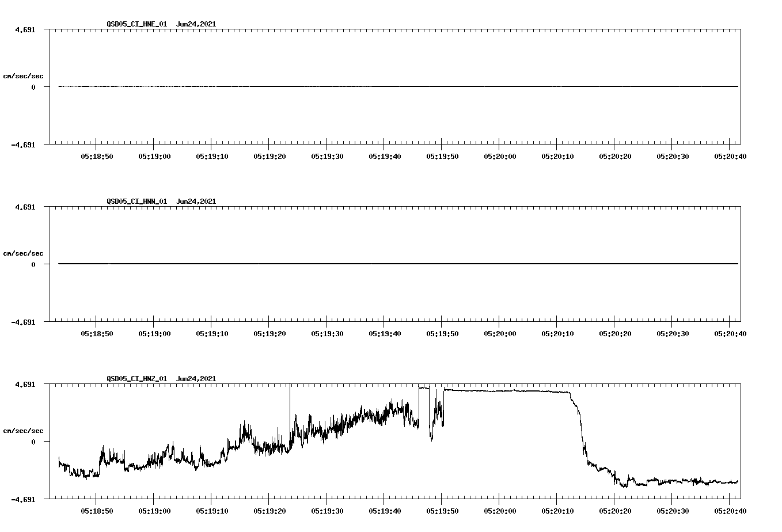Click the -4.691 lower limit of HNE chart
The height and width of the screenshot is (532, 782).
(23, 145)
